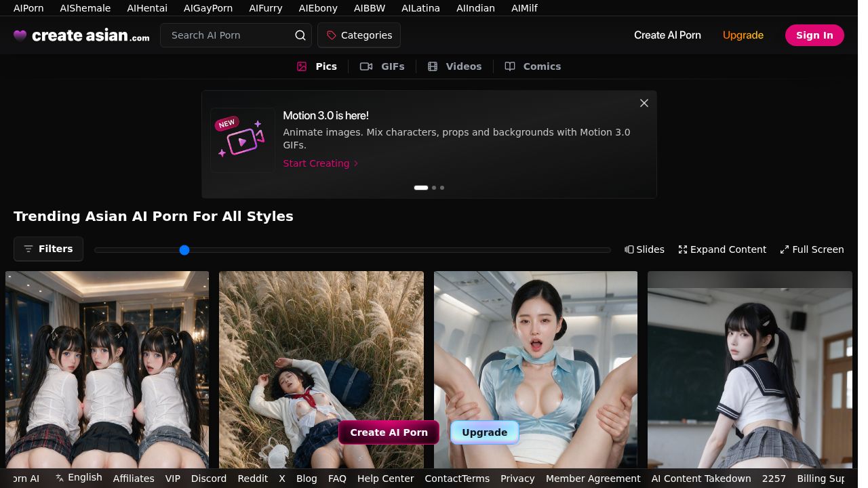
Task: Open the English language selector
Action: coord(79,477)
